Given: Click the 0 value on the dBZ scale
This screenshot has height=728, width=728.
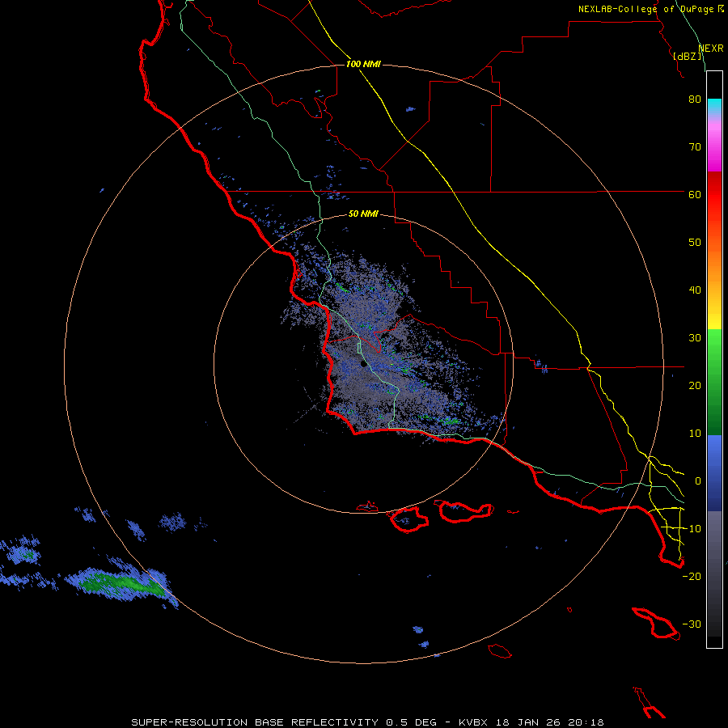Looking at the screenshot, I should [698, 481].
